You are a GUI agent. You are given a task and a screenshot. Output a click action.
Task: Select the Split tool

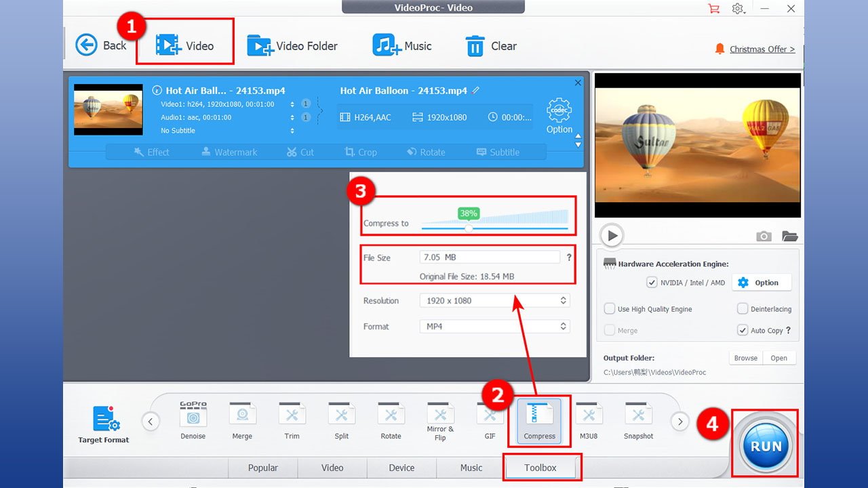[x=342, y=421]
